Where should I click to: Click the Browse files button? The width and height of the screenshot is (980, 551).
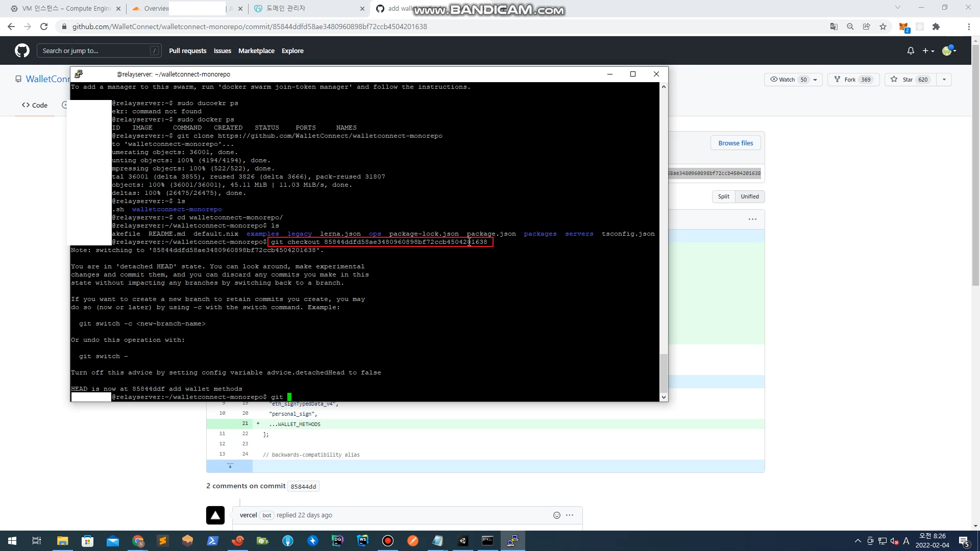(736, 143)
